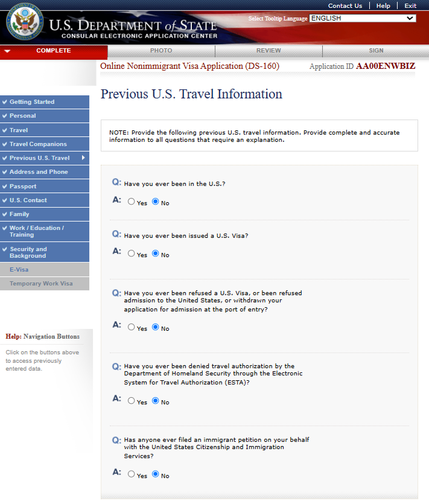Open Previous U.S. Travel section

[x=45, y=158]
